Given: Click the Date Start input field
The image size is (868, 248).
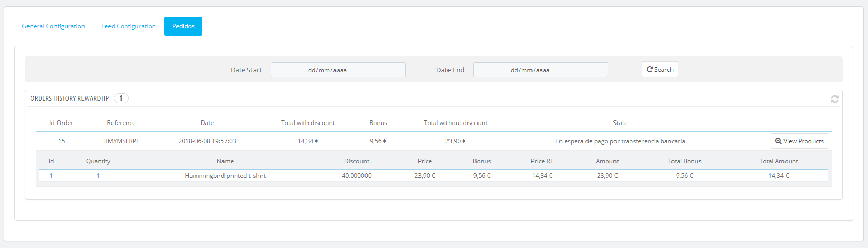Looking at the screenshot, I should click(x=338, y=70).
